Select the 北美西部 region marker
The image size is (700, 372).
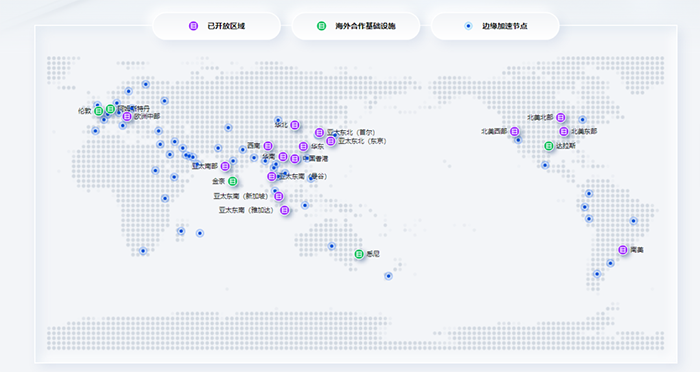click(514, 131)
